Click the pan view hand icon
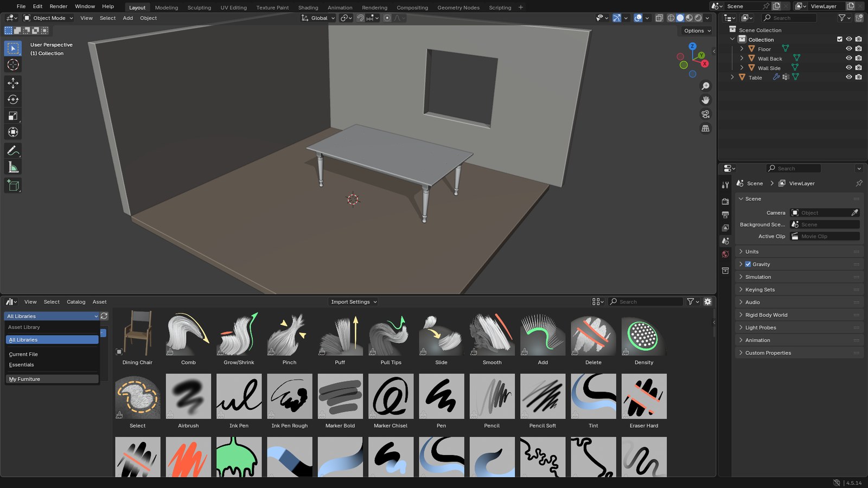 [x=705, y=100]
